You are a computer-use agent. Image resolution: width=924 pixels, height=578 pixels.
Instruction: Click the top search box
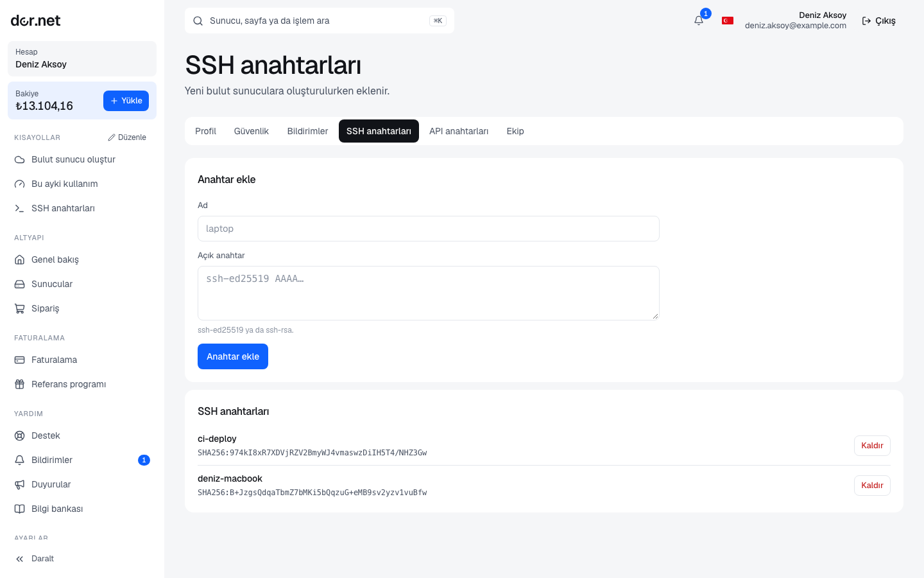click(320, 21)
